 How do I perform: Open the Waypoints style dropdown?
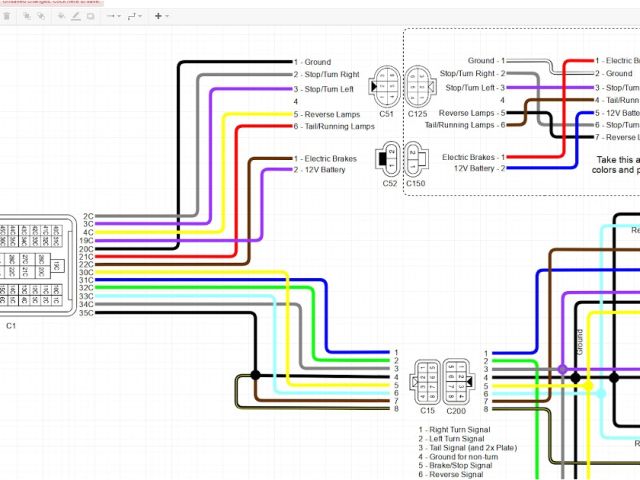[136, 16]
